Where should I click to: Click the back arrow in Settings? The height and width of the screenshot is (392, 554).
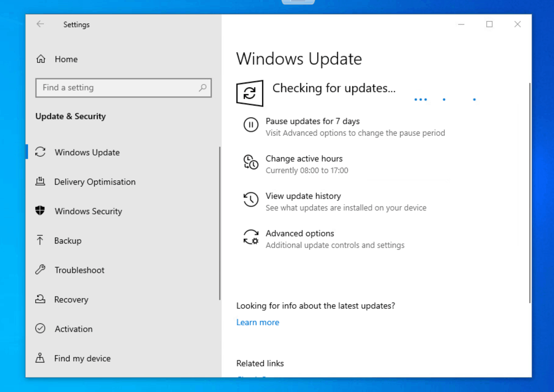[x=40, y=24]
